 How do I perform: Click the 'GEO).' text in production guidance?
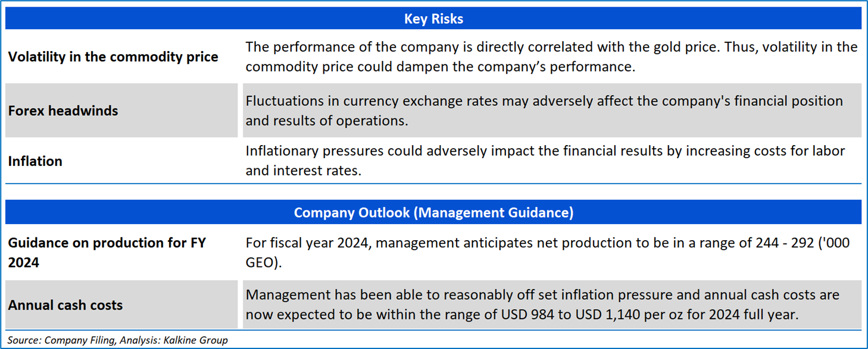click(263, 262)
